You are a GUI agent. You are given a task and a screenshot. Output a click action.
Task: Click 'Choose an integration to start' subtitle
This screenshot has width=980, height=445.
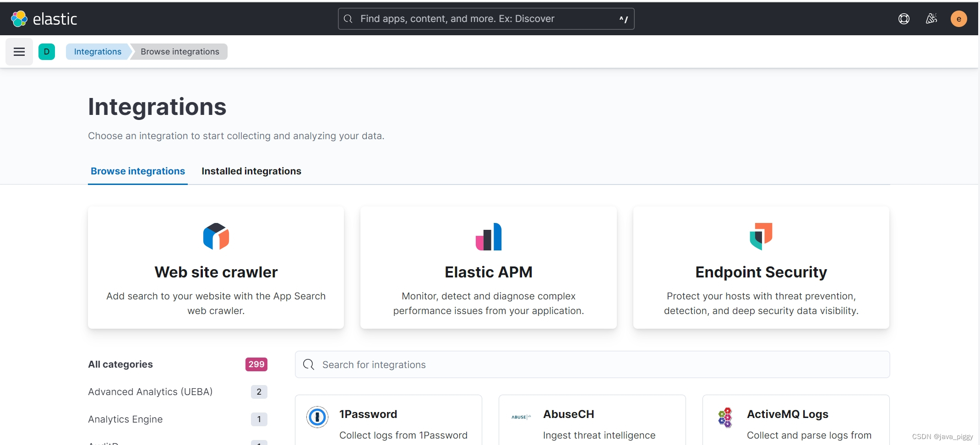236,136
